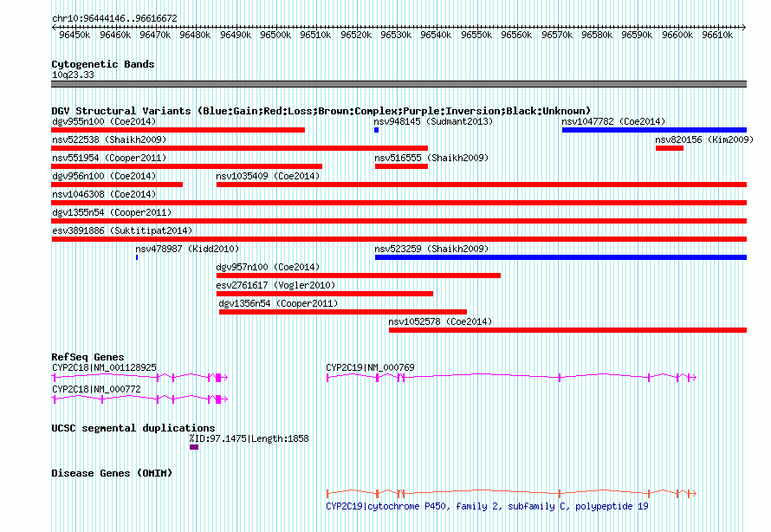Click the %ID:97.1475|Length:1858 label
Image resolution: width=771 pixels, height=532 pixels.
point(249,438)
